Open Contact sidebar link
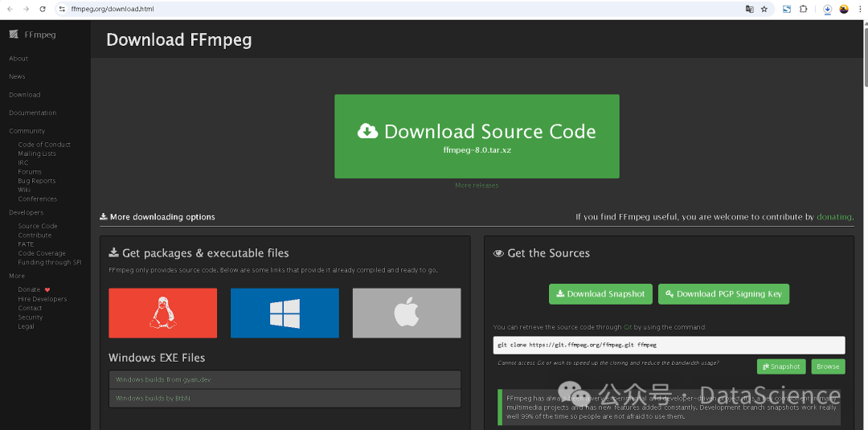868x430 pixels. coord(30,308)
